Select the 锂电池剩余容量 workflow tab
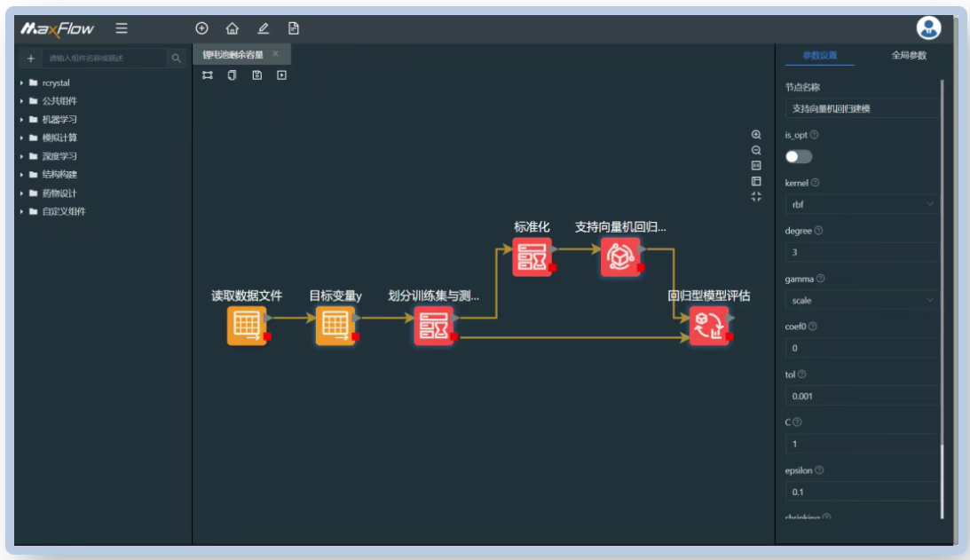970x560 pixels. [x=233, y=55]
